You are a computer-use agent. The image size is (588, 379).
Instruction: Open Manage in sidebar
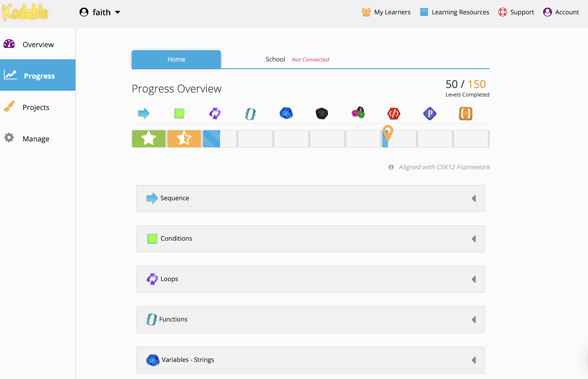pyautogui.click(x=38, y=138)
